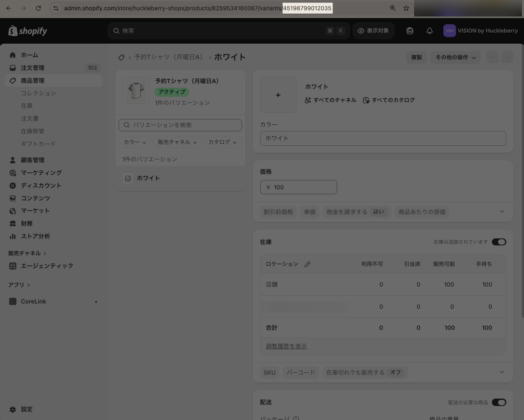Open その他の操作 dropdown
Image resolution: width=524 pixels, height=420 pixels.
(456, 57)
